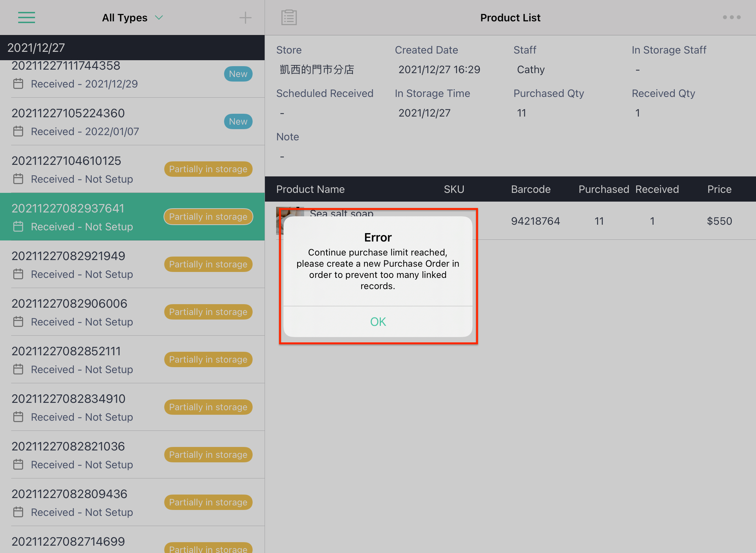
Task: Click barcode 94218764 in product row
Action: tap(535, 221)
